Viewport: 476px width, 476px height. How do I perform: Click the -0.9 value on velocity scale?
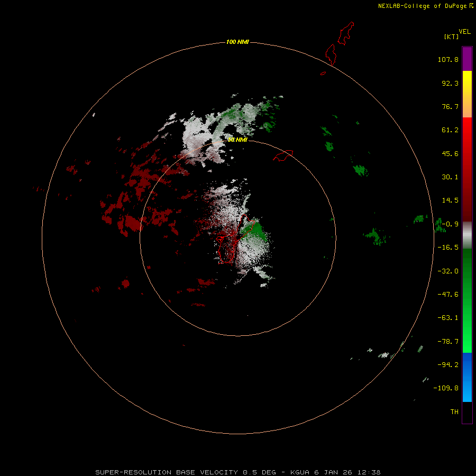coord(450,224)
